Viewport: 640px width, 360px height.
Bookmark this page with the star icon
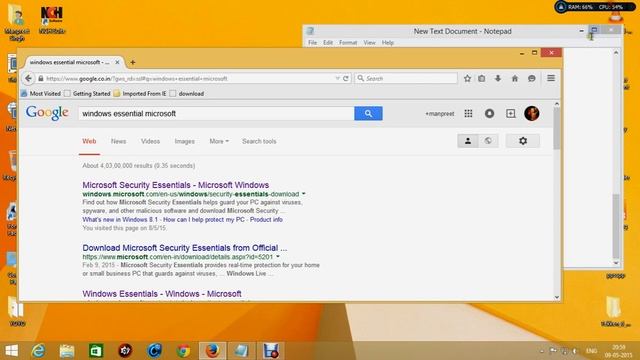467,78
